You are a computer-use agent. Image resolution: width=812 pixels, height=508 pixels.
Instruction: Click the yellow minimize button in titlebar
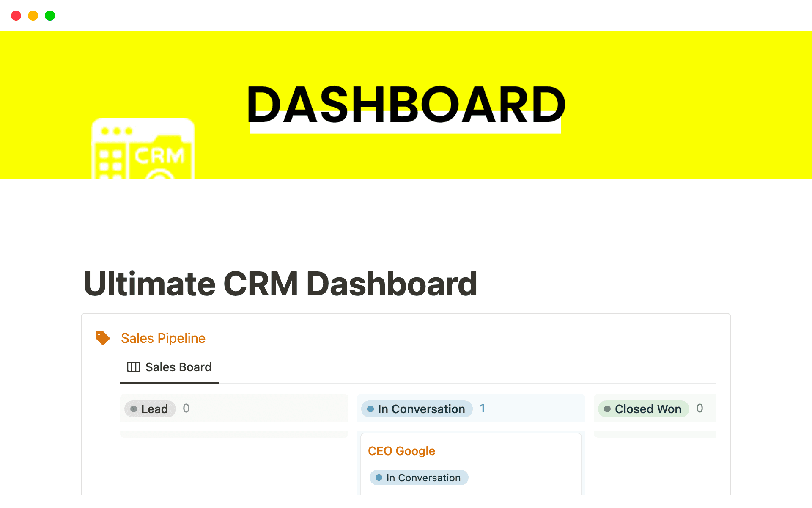click(33, 16)
